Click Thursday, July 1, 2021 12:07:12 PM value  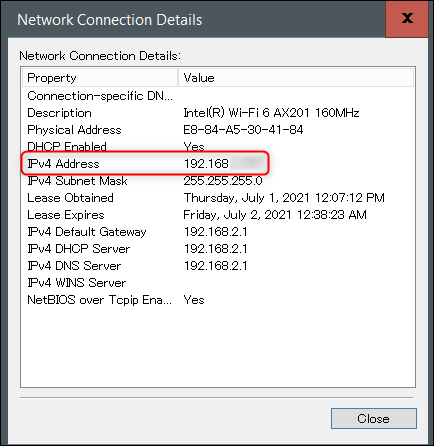[284, 198]
